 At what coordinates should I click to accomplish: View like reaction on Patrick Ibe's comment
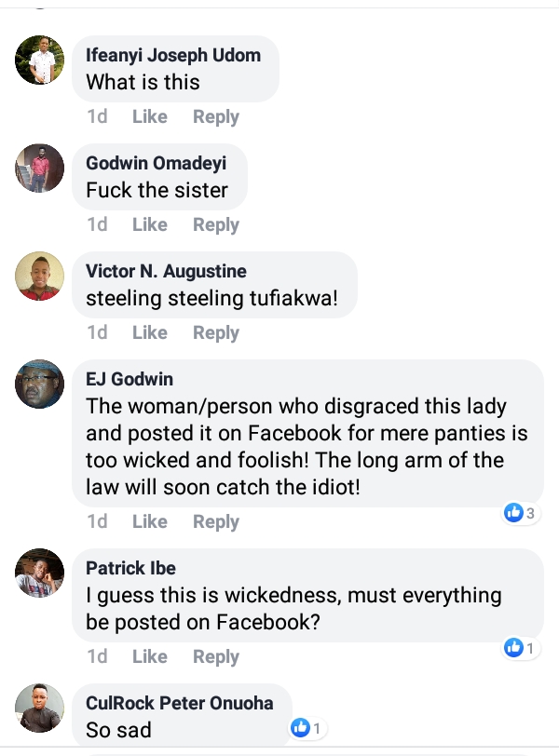(x=520, y=646)
